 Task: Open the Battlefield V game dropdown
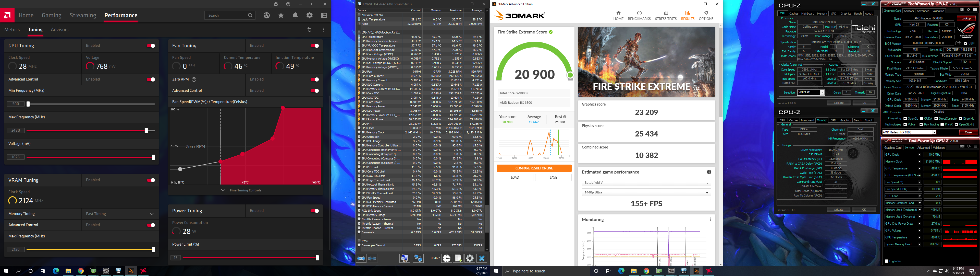tap(646, 183)
